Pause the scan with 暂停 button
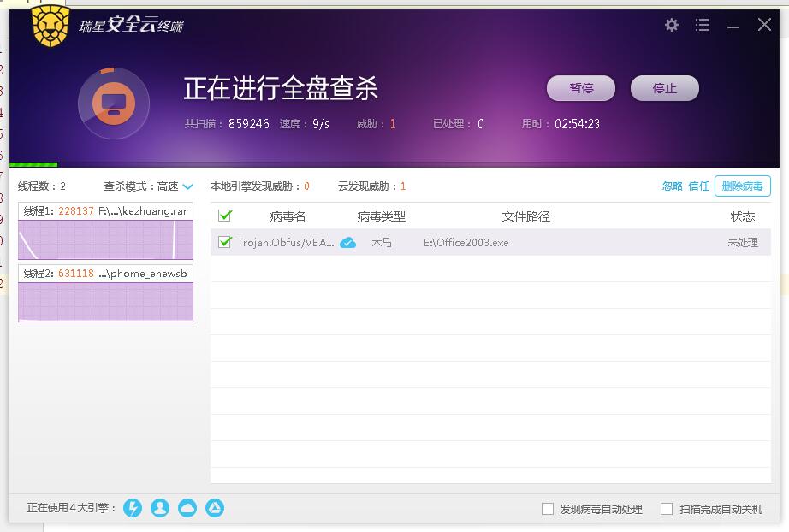 [581, 88]
